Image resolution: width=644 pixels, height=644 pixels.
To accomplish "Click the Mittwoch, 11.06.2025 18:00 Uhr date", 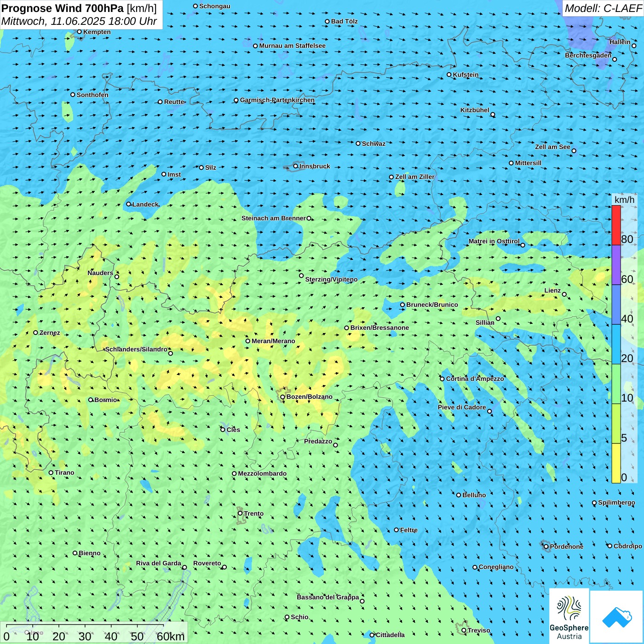I will tap(79, 21).
